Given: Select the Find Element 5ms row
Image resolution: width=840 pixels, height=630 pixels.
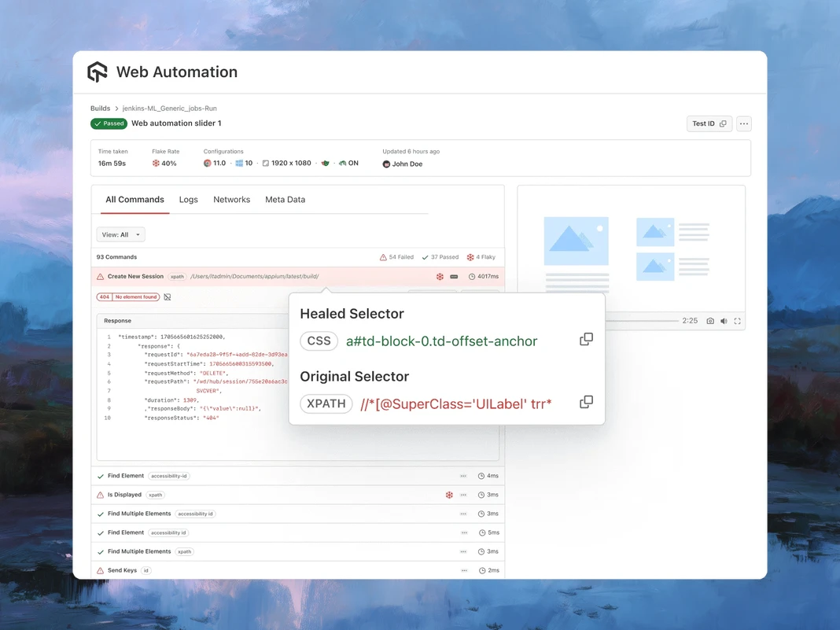Looking at the screenshot, I should click(298, 532).
